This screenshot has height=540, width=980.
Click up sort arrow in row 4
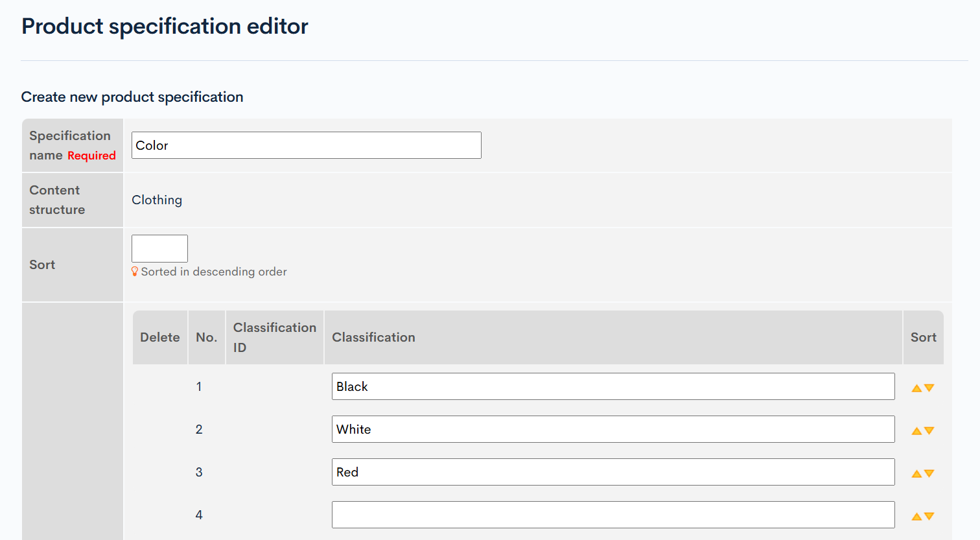click(x=916, y=517)
